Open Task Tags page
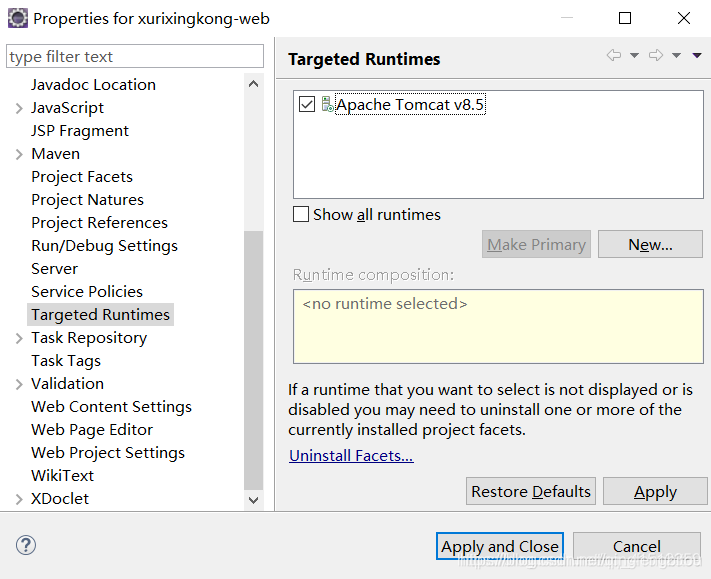This screenshot has width=711, height=579. point(66,361)
